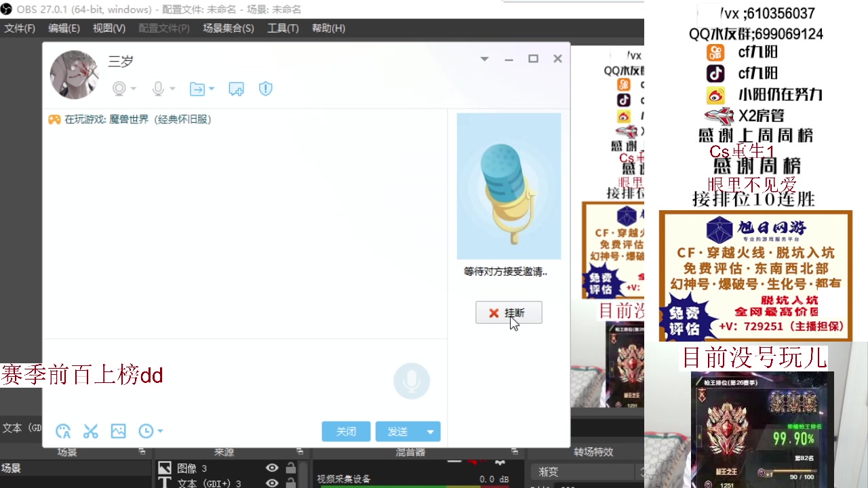Minimize the 三岁 chat window

509,60
